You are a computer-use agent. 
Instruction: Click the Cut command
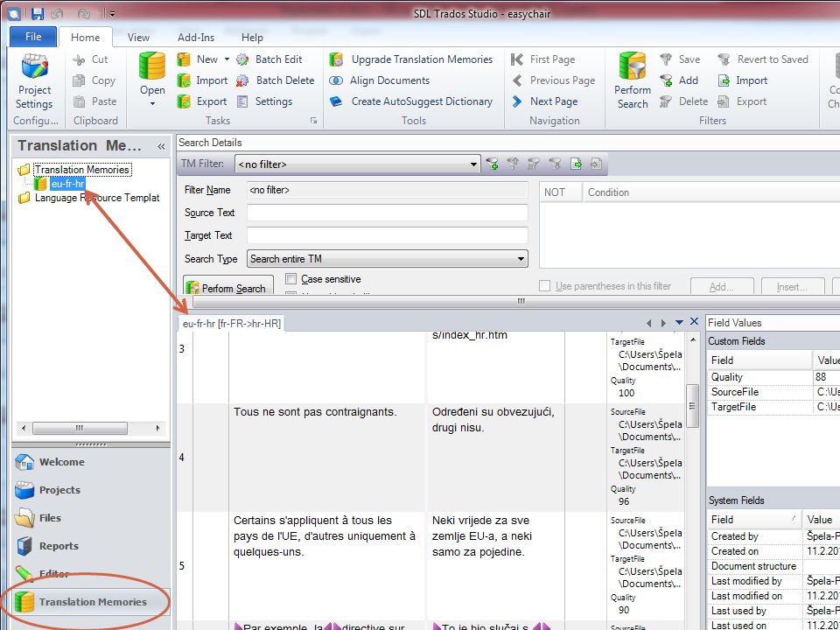coord(90,59)
